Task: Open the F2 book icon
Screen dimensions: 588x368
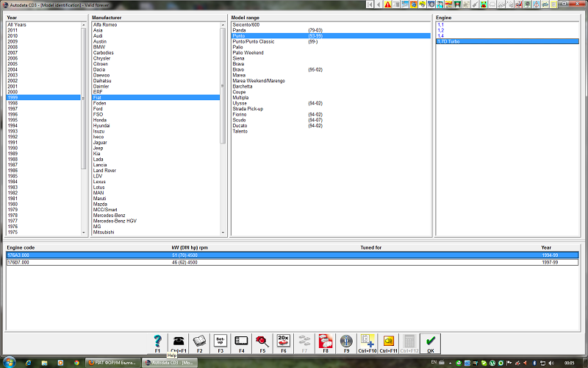Action: coord(199,341)
